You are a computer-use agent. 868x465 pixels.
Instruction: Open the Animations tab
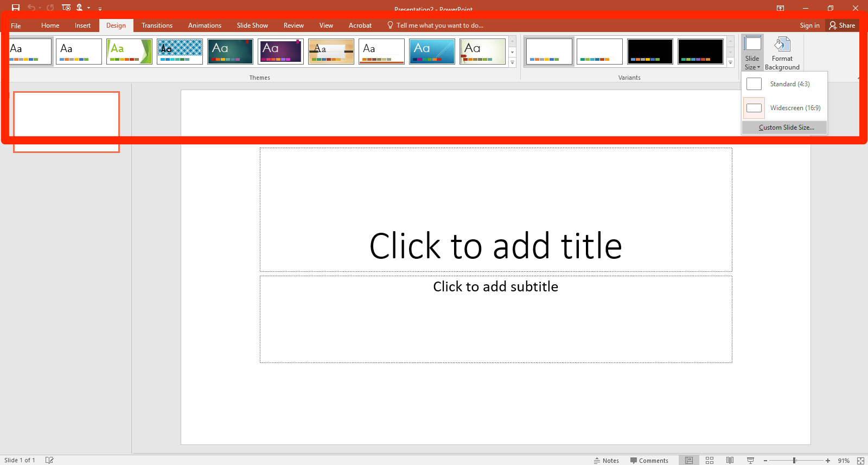[205, 26]
